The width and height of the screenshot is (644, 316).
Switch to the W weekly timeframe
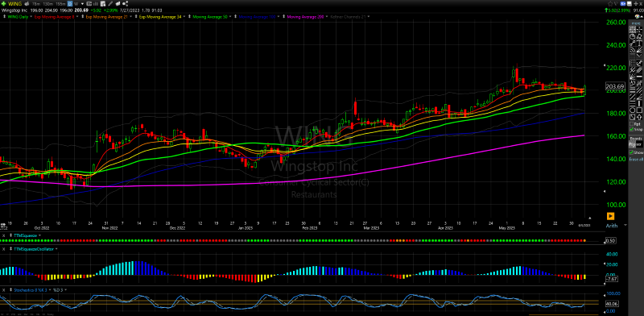pyautogui.click(x=76, y=4)
